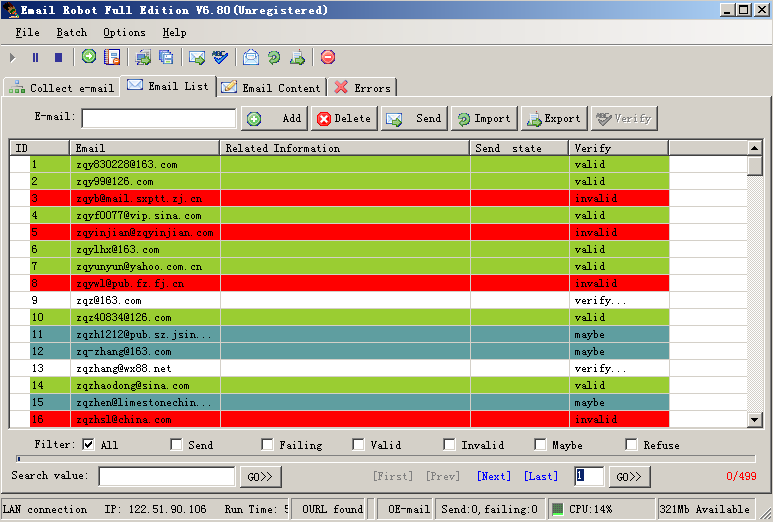
Task: Click the Stop square toolbar icon
Action: 58,58
